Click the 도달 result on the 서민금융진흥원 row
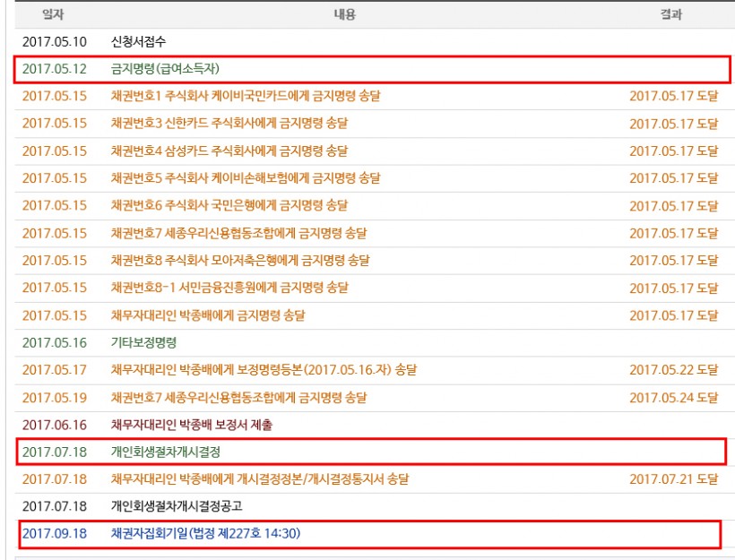This screenshot has height=560, width=735. [x=673, y=288]
